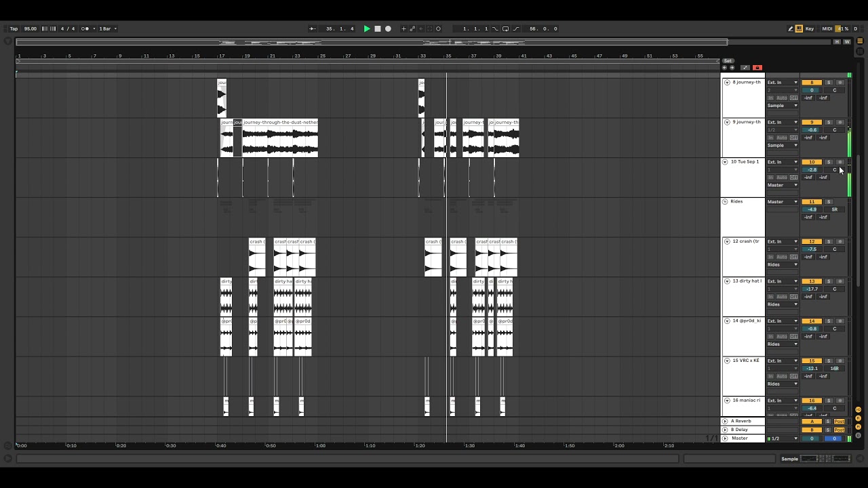This screenshot has height=488, width=868.
Task: Toggle MIDI Arrangement Overdub plus icon
Action: 403,28
